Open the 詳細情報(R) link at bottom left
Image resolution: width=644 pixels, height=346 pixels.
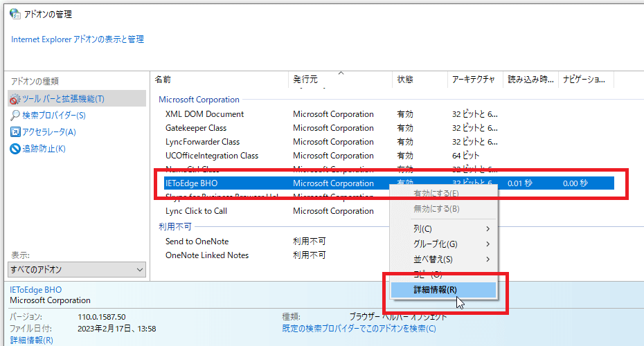30,340
